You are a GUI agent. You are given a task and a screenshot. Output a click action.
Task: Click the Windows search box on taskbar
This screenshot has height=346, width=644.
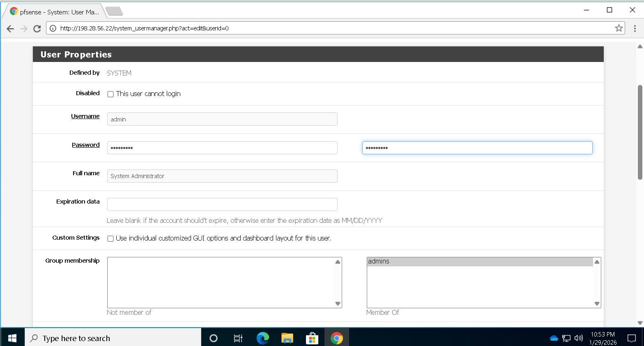[x=113, y=338]
